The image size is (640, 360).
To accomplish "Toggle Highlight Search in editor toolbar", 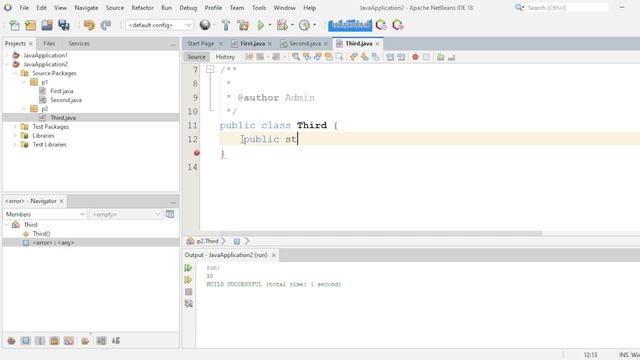I will tap(329, 57).
